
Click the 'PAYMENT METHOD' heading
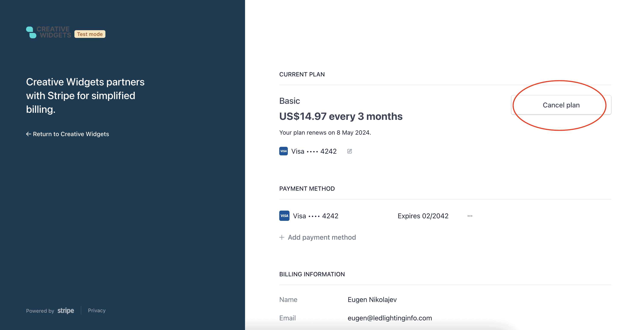[x=307, y=189]
